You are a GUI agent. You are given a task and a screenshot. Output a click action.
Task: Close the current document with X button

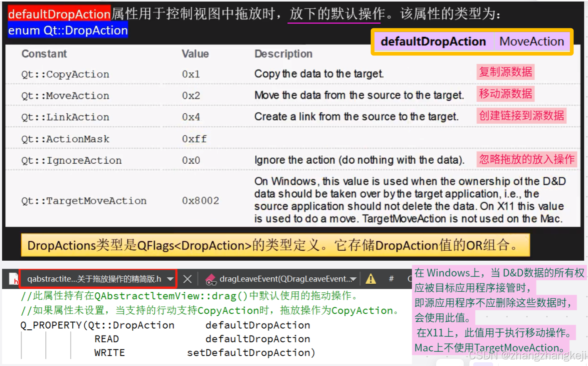[187, 279]
